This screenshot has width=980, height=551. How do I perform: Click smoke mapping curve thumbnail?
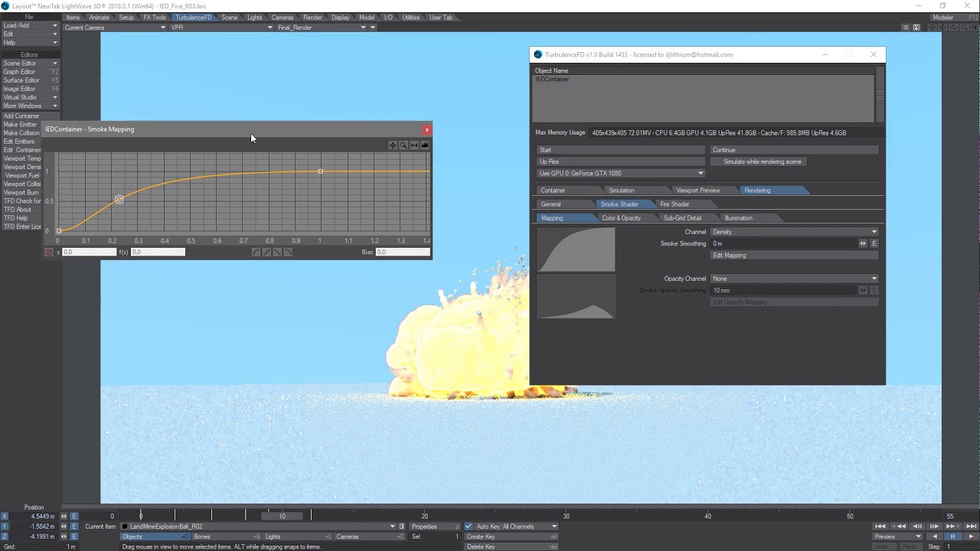pos(576,249)
